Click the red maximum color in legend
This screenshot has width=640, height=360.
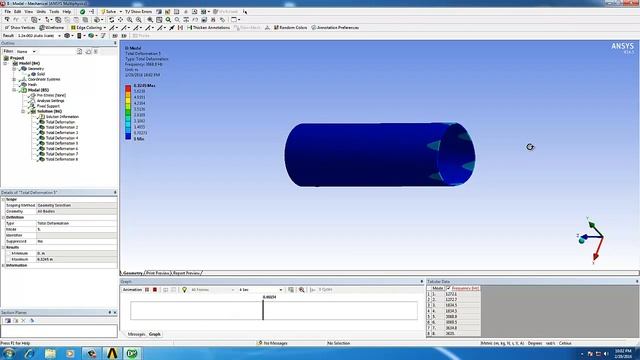(128, 88)
